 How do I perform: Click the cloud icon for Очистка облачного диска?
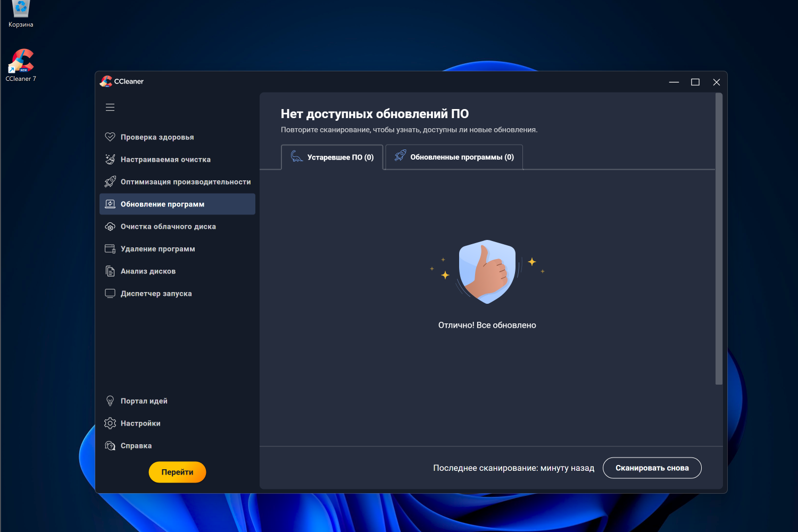[110, 227]
